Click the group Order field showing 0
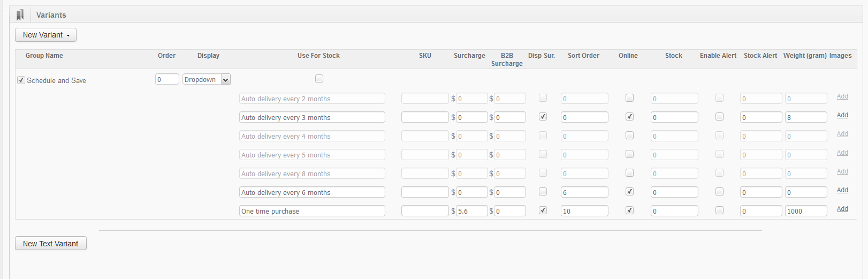 click(167, 79)
